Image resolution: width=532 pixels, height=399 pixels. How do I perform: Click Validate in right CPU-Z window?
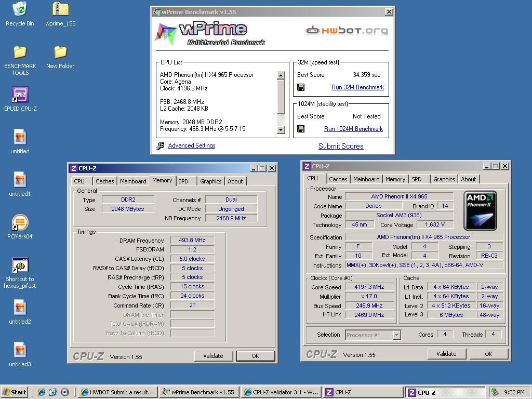pos(446,354)
